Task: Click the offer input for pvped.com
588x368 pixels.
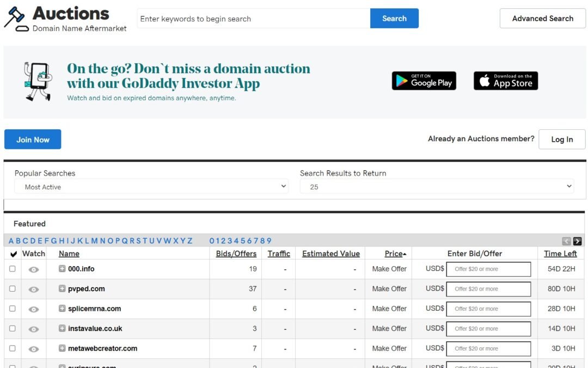Action: click(x=488, y=289)
